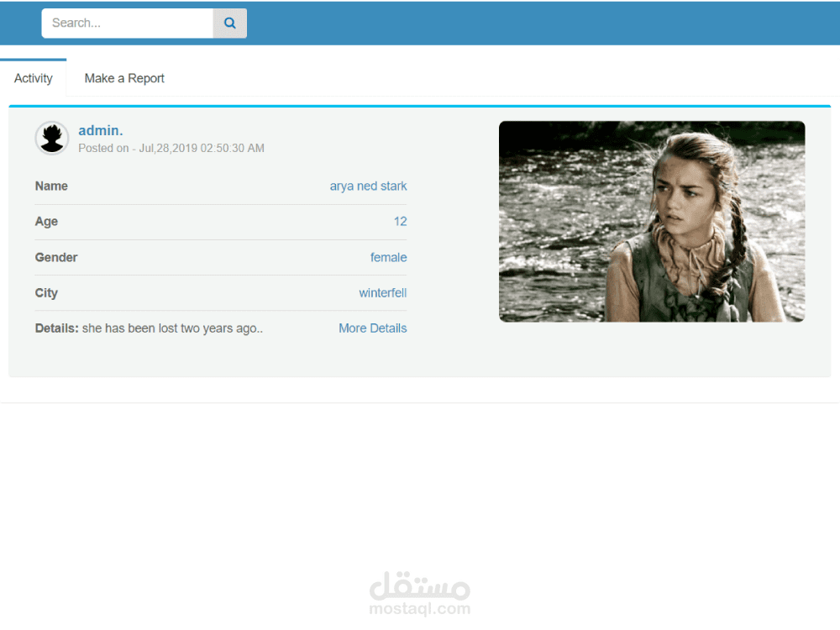Open the admin. username link

[x=101, y=130]
